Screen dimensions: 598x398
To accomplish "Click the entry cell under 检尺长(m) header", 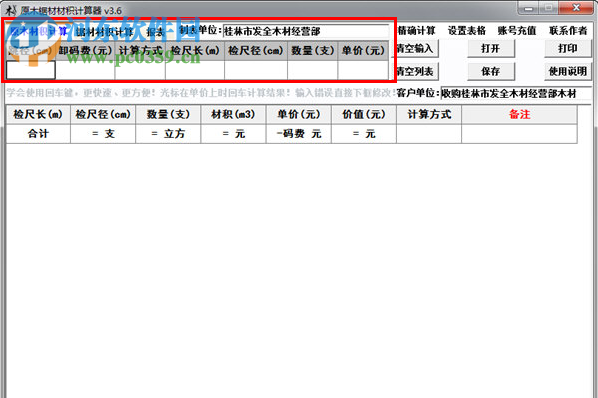I will pyautogui.click(x=195, y=70).
